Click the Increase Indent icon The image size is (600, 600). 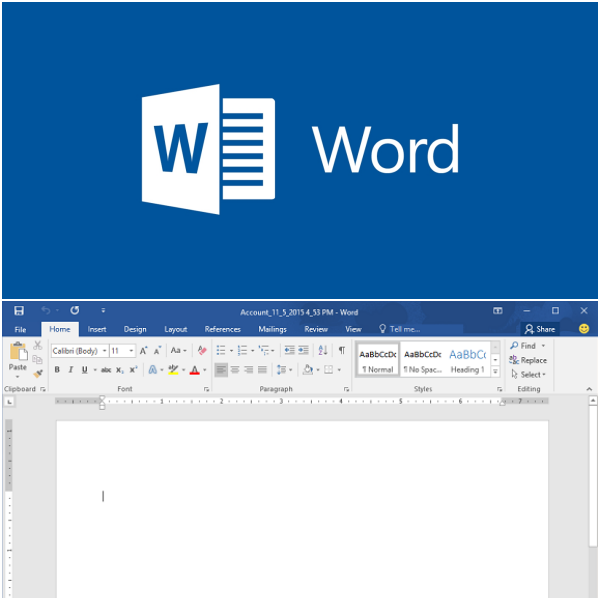pyautogui.click(x=304, y=350)
